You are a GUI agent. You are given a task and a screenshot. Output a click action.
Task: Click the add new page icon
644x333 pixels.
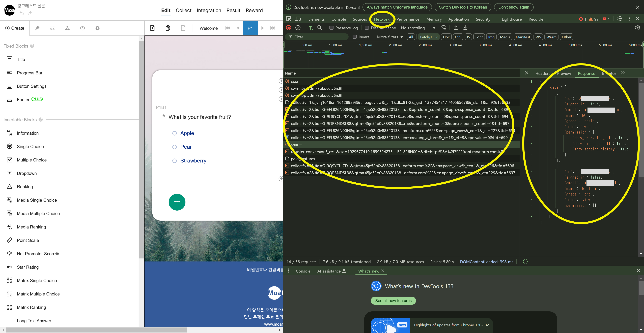153,28
